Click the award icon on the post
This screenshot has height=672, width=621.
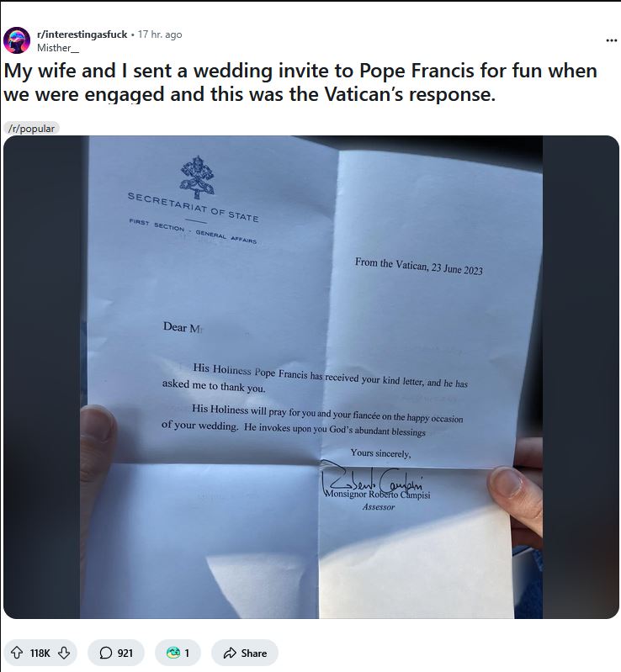click(x=173, y=653)
